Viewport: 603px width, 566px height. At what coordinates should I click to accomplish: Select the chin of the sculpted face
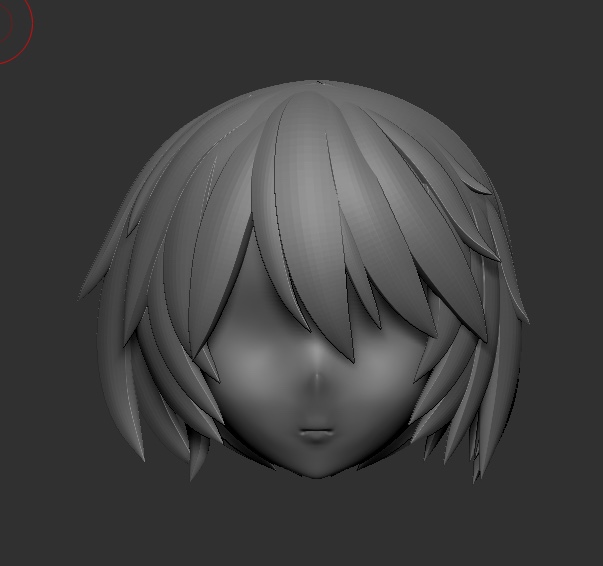pos(317,467)
